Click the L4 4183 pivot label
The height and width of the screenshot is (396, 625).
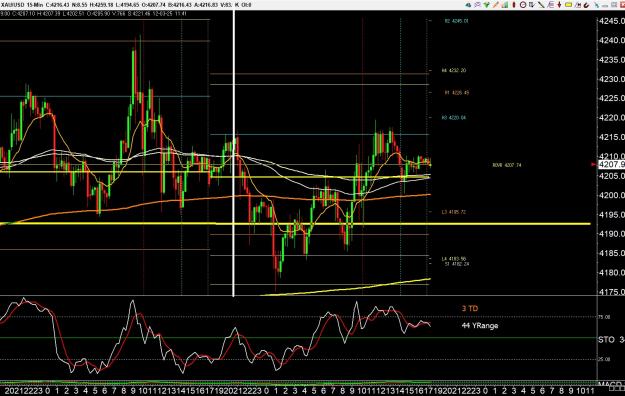coord(454,259)
